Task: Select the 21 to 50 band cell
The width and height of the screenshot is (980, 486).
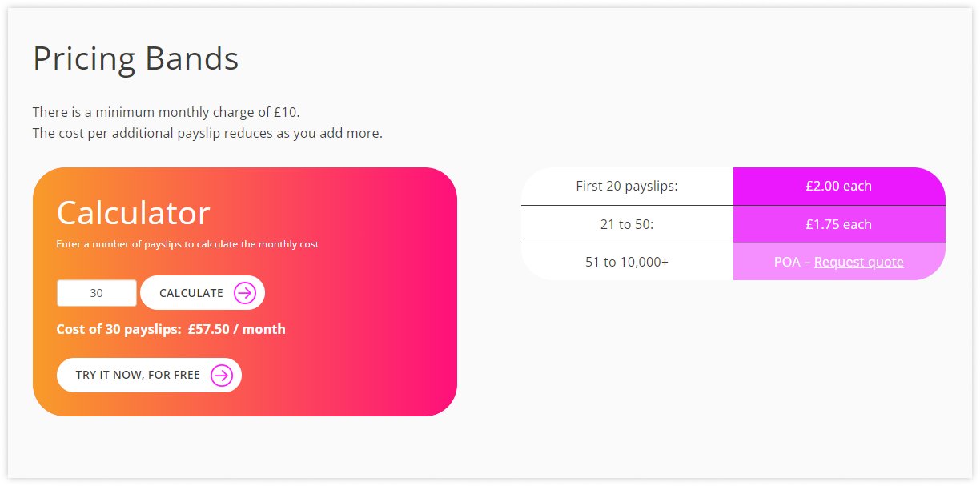Action: coord(627,224)
